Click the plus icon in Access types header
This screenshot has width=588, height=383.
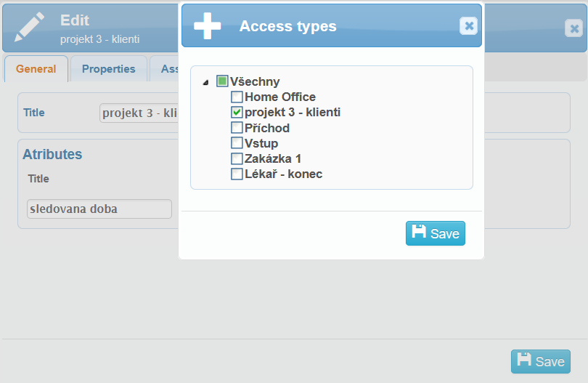point(208,26)
